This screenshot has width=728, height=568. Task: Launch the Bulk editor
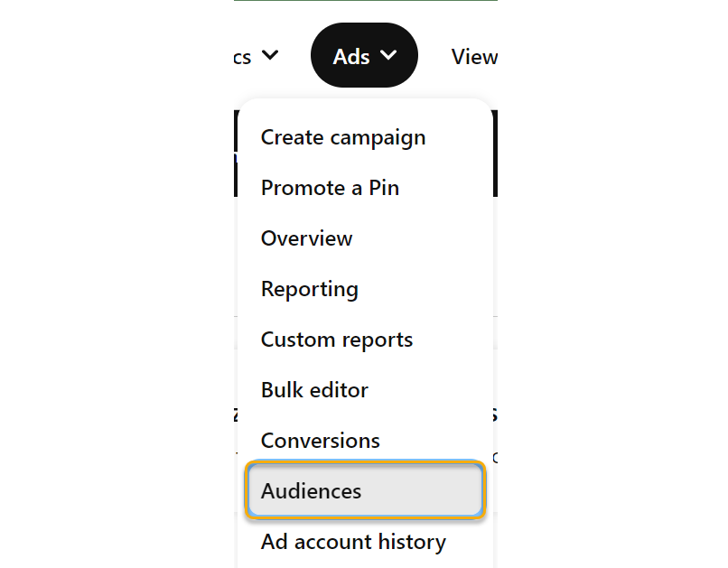point(314,390)
